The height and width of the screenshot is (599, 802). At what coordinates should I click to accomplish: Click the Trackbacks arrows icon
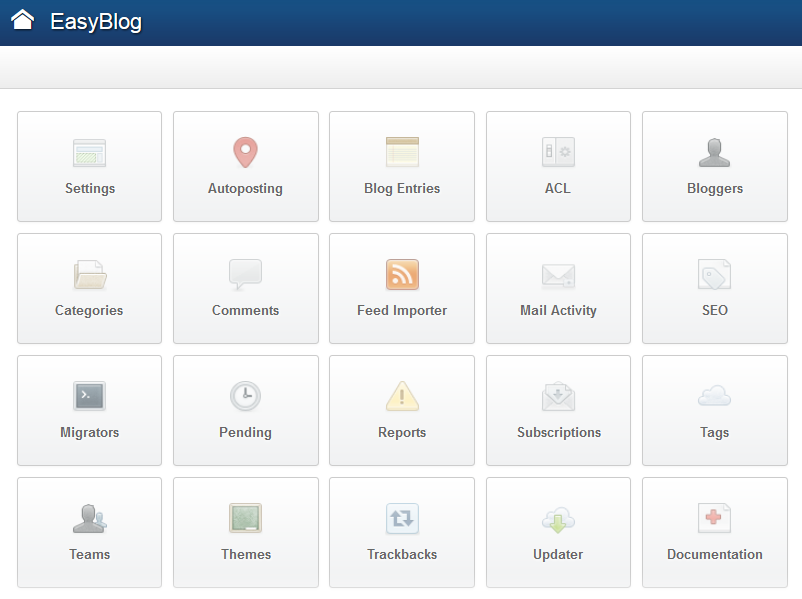pos(402,518)
